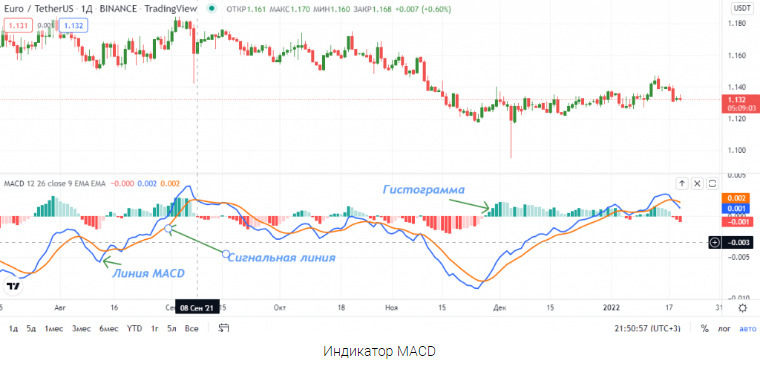Select the Все time range

(x=192, y=329)
